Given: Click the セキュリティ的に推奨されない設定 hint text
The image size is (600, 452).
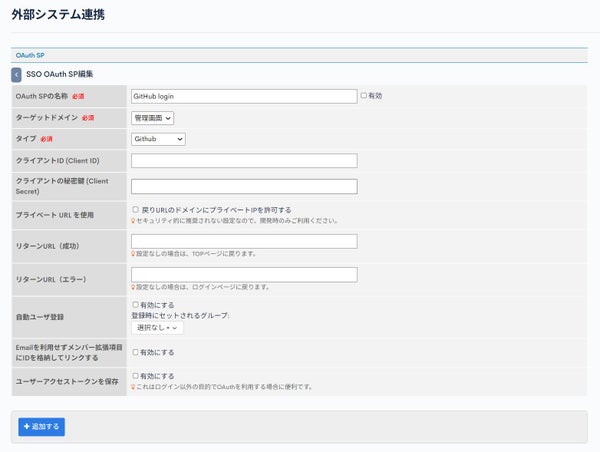Looking at the screenshot, I should click(237, 221).
